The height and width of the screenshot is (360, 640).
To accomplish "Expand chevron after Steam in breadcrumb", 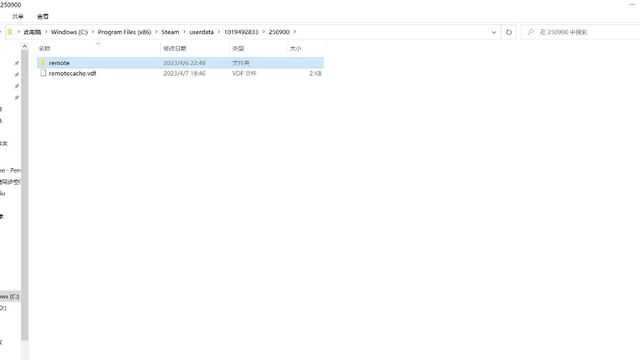I will click(x=184, y=32).
